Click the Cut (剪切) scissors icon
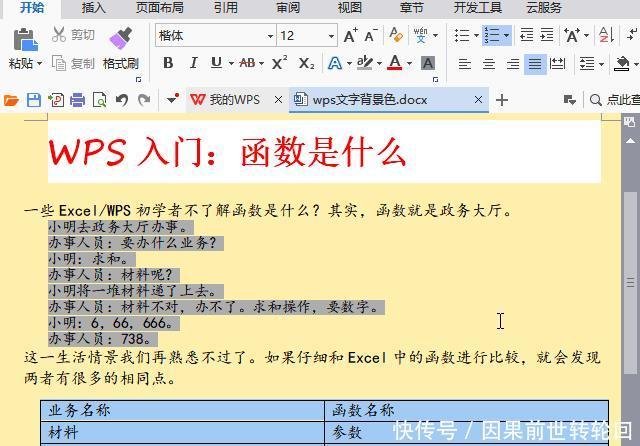Image resolution: width=640 pixels, height=446 pixels. pyautogui.click(x=59, y=35)
